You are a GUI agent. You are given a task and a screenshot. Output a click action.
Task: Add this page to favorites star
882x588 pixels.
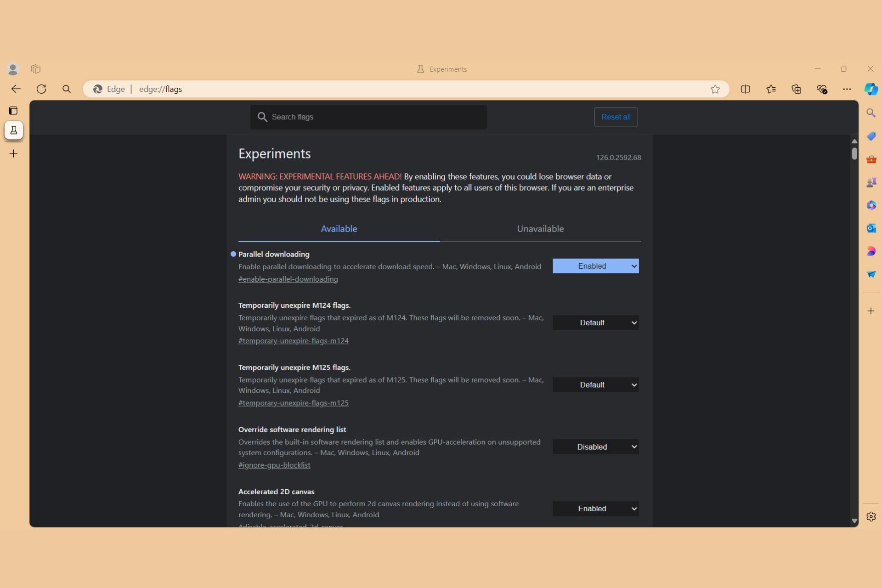[715, 89]
